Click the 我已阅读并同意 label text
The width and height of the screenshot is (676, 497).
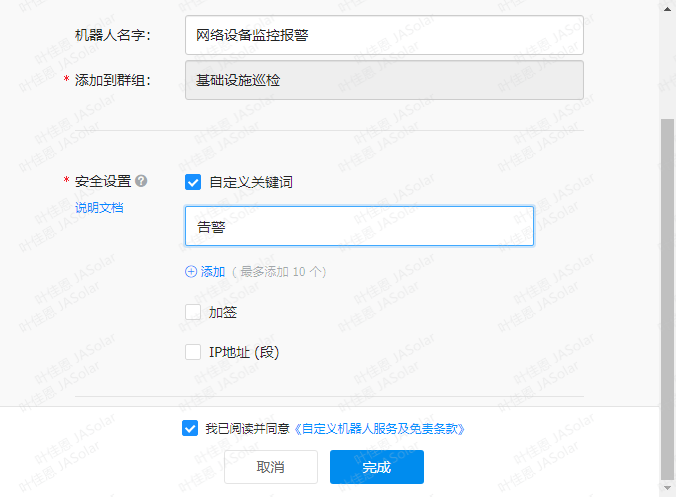coord(248,428)
